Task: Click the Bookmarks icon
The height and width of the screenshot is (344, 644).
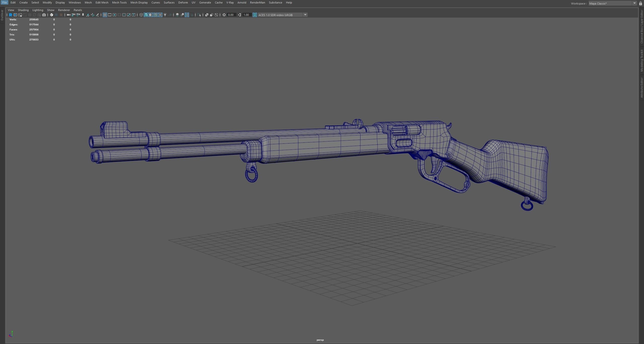Action: pyautogui.click(x=83, y=15)
